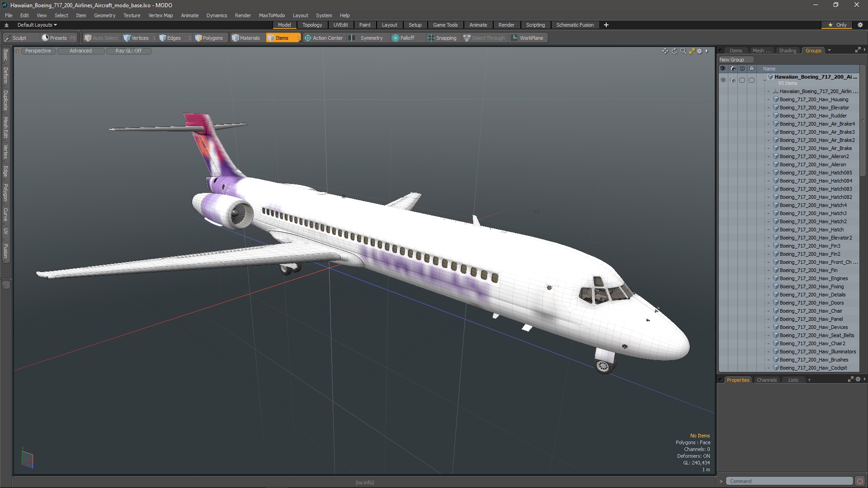The width and height of the screenshot is (868, 488).
Task: Toggle the Only star filter
Action: (x=837, y=25)
